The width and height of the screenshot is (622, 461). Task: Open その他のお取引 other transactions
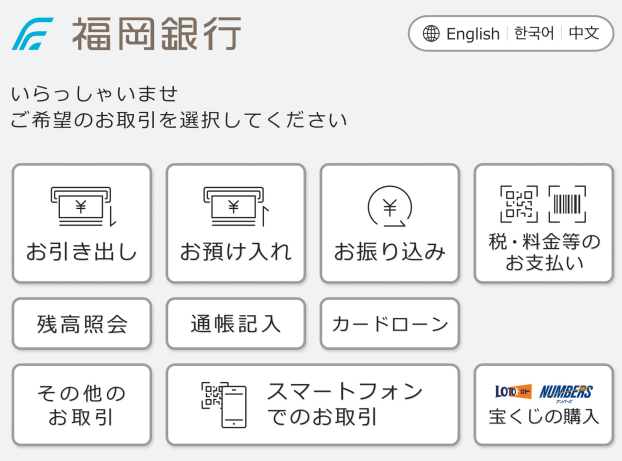click(82, 404)
